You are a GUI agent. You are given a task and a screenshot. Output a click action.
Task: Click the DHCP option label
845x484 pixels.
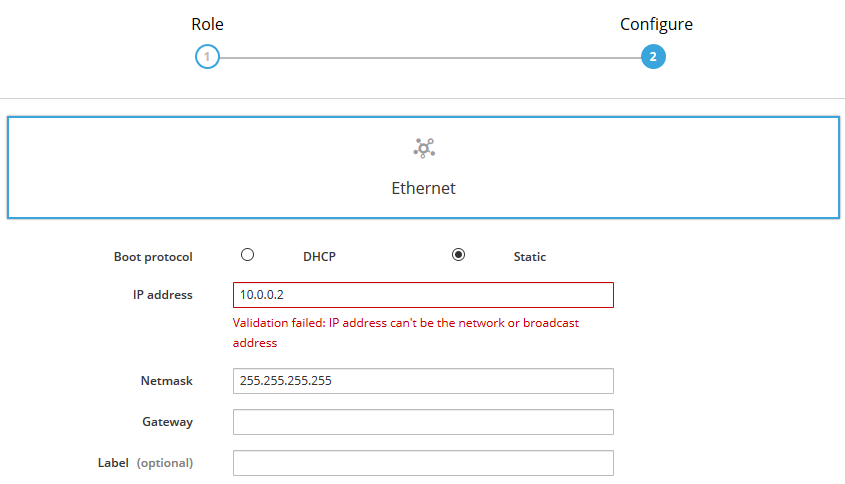click(319, 257)
